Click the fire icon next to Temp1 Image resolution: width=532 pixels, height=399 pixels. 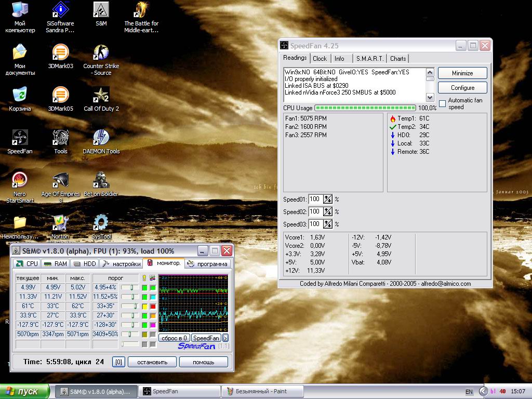click(393, 118)
